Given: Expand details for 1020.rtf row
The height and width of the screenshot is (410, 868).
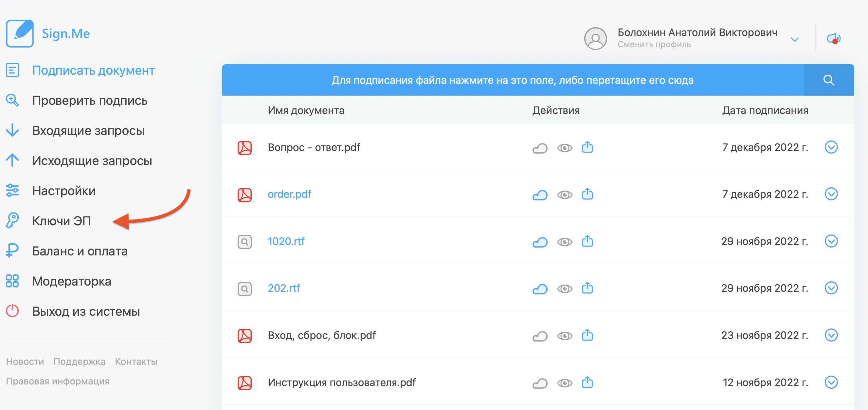Looking at the screenshot, I should (831, 241).
